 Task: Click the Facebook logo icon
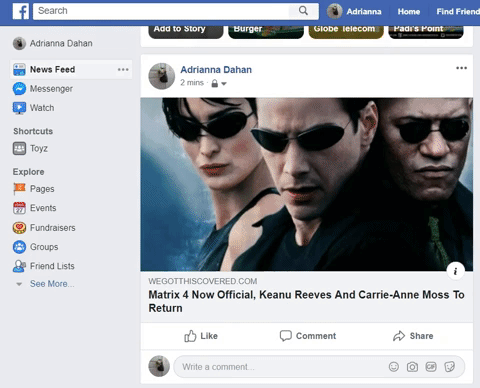(x=21, y=11)
